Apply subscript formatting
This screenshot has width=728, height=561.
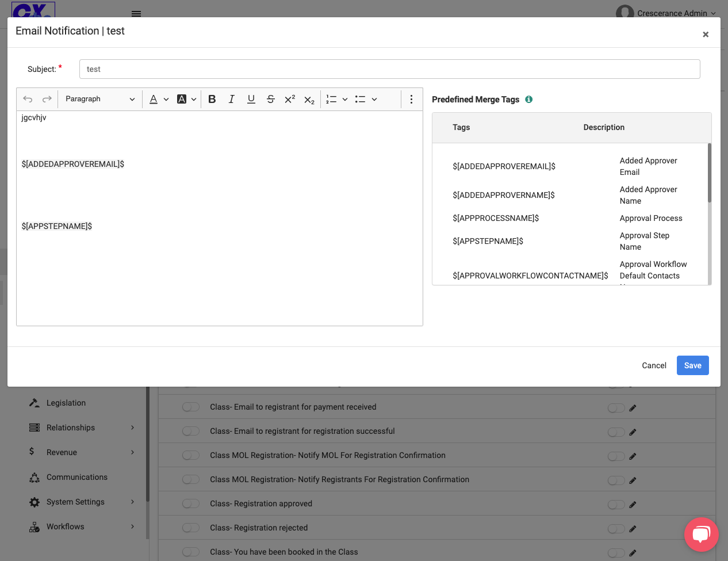pos(309,99)
